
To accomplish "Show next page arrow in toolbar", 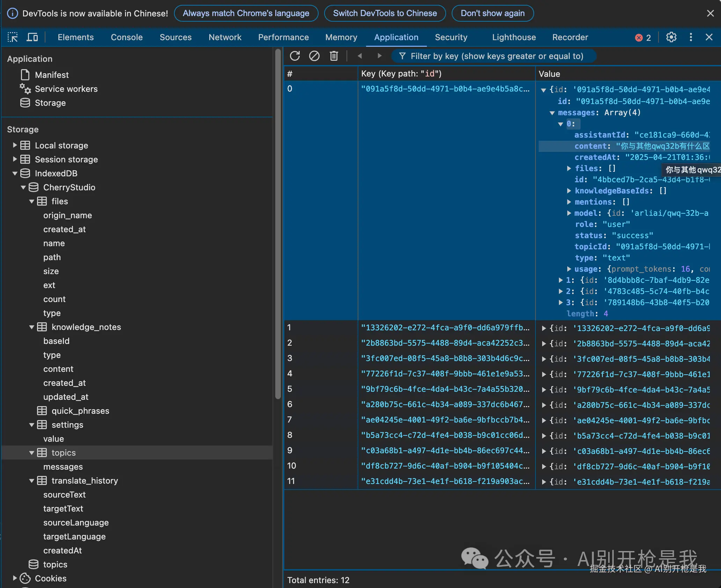I will [x=379, y=56].
